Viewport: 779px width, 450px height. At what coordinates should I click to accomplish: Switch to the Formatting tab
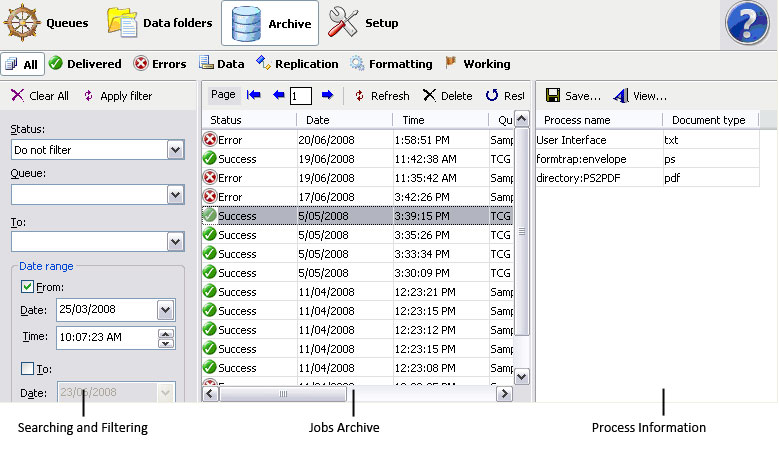(391, 64)
